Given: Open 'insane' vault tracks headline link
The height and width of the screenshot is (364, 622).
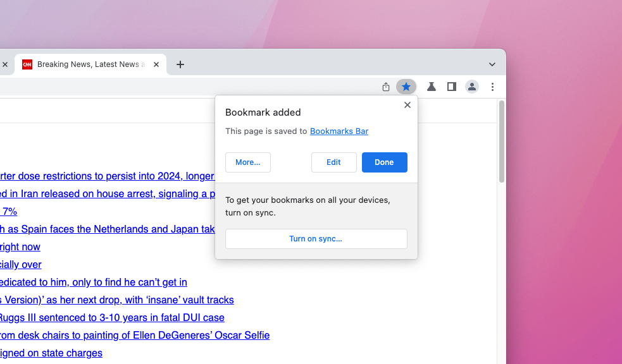Looking at the screenshot, I should 116,300.
